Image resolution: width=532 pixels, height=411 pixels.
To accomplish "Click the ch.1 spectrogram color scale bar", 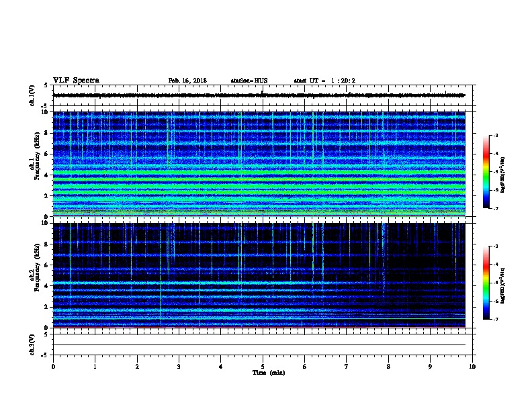I will 486,172.
